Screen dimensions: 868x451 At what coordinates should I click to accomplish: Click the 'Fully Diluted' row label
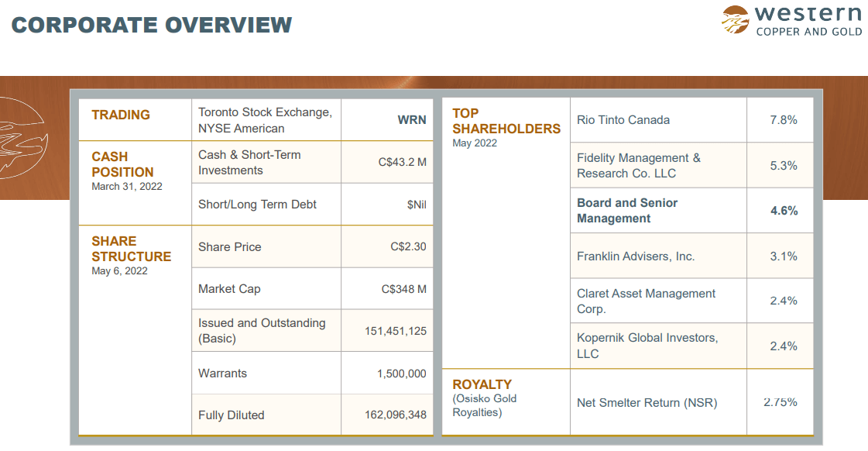232,415
